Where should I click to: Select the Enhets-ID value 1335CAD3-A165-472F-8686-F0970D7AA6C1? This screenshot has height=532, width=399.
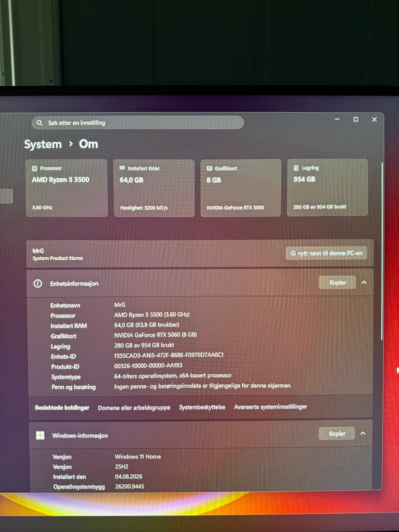click(x=169, y=355)
